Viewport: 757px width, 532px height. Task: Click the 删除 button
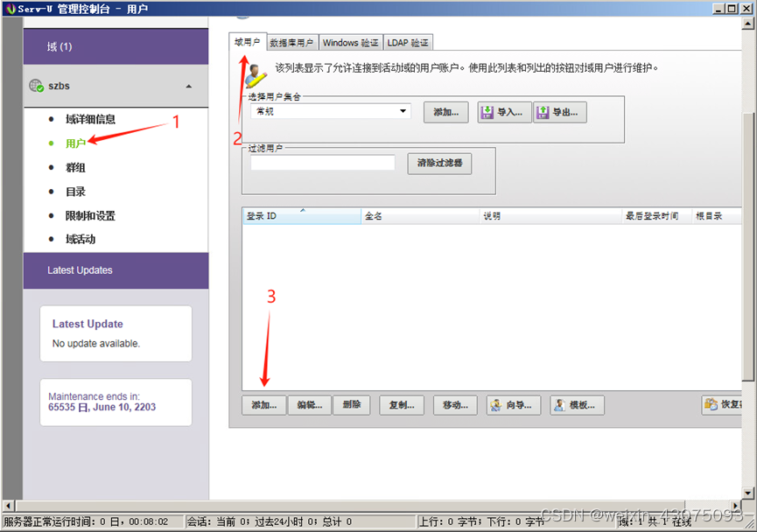pyautogui.click(x=352, y=405)
